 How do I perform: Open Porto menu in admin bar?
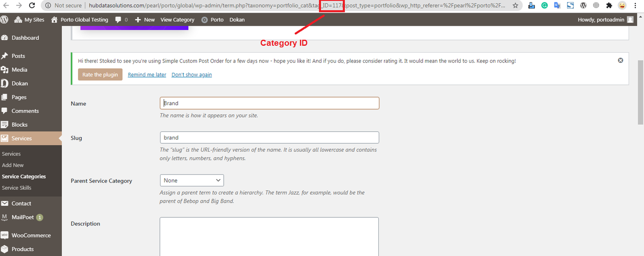[x=212, y=20]
